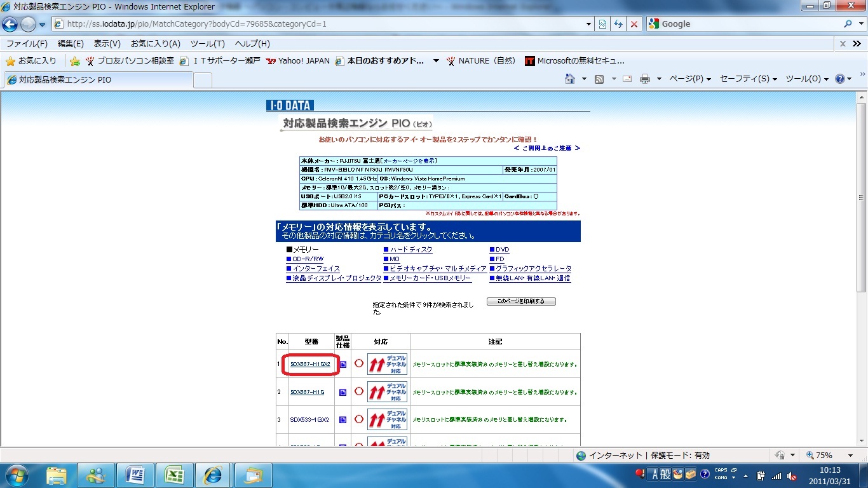Open 編集(E) menu
This screenshot has width=868, height=488.
point(71,44)
